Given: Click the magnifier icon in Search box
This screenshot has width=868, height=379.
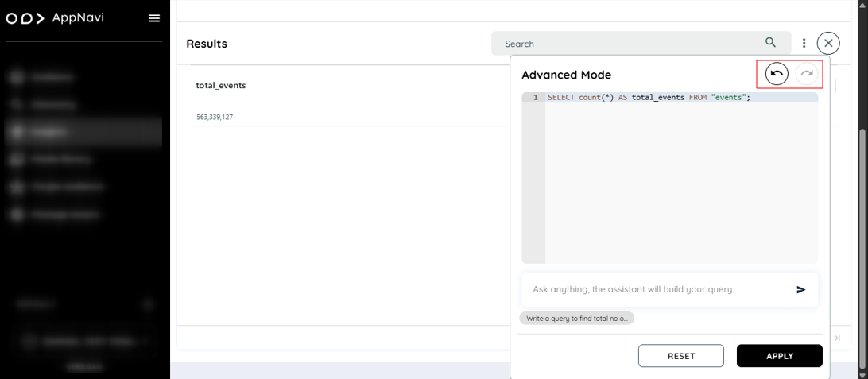Looking at the screenshot, I should [770, 43].
